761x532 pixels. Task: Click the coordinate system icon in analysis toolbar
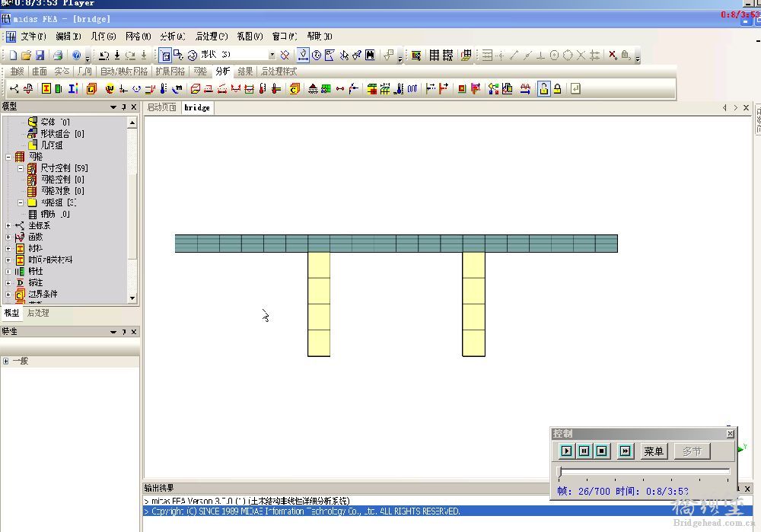click(14, 88)
